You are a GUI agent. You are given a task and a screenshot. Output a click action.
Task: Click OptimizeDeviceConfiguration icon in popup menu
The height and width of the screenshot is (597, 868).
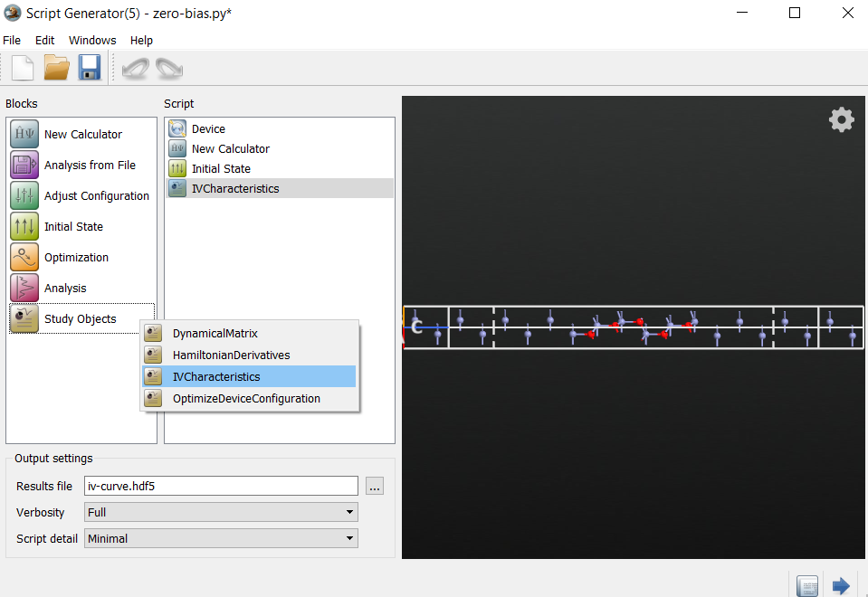(x=153, y=398)
